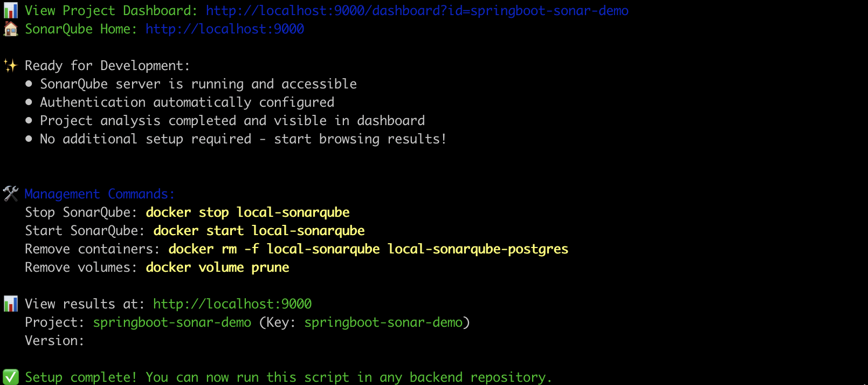
Task: Click the Project analysis completed bullet line
Action: click(x=232, y=121)
